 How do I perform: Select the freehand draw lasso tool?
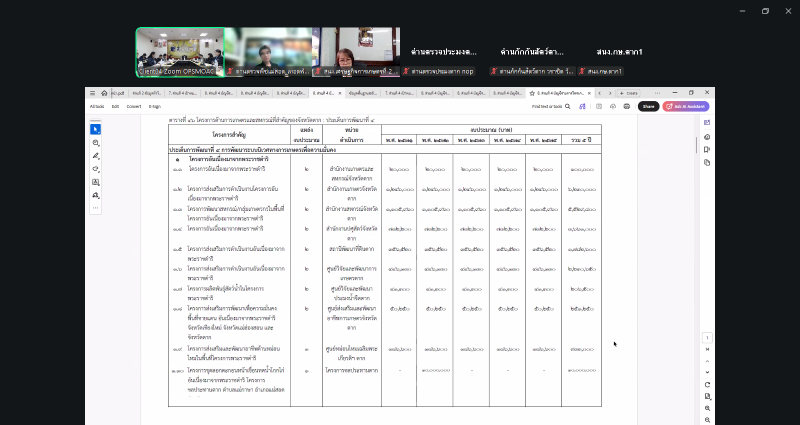click(x=95, y=169)
